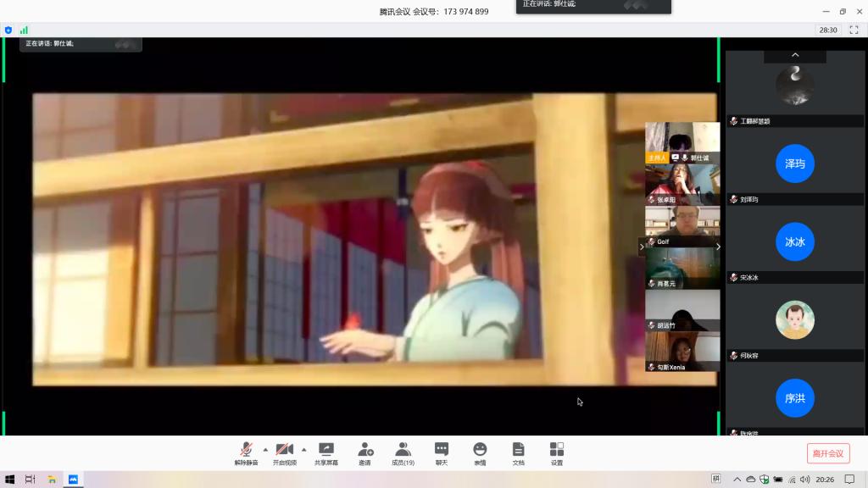Select the dark swirl avatar at top of panel

(x=795, y=86)
